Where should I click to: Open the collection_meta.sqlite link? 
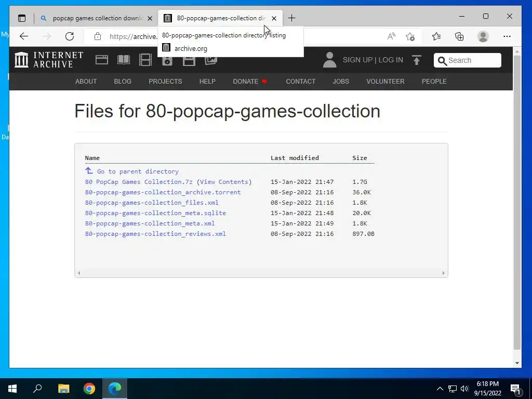click(155, 213)
